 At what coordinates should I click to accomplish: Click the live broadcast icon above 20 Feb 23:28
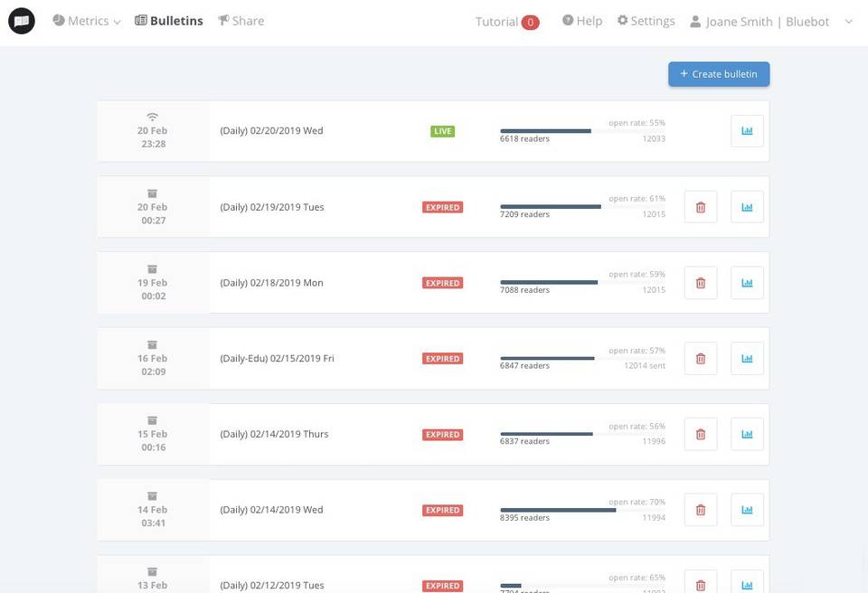coord(153,118)
